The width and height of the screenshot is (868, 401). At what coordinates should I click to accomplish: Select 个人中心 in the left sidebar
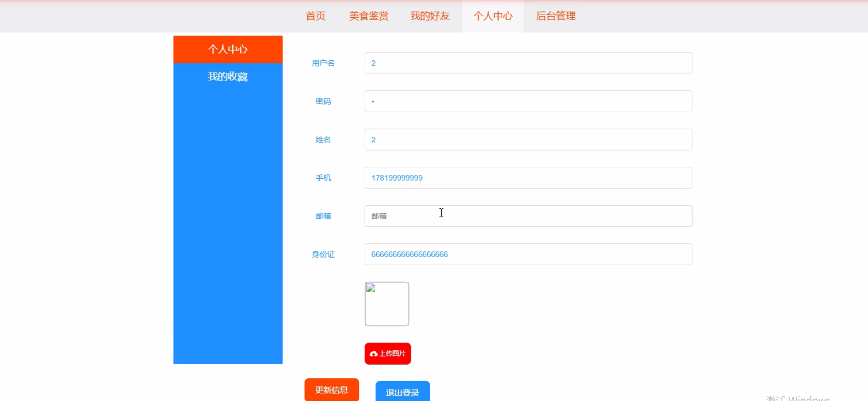click(x=228, y=49)
